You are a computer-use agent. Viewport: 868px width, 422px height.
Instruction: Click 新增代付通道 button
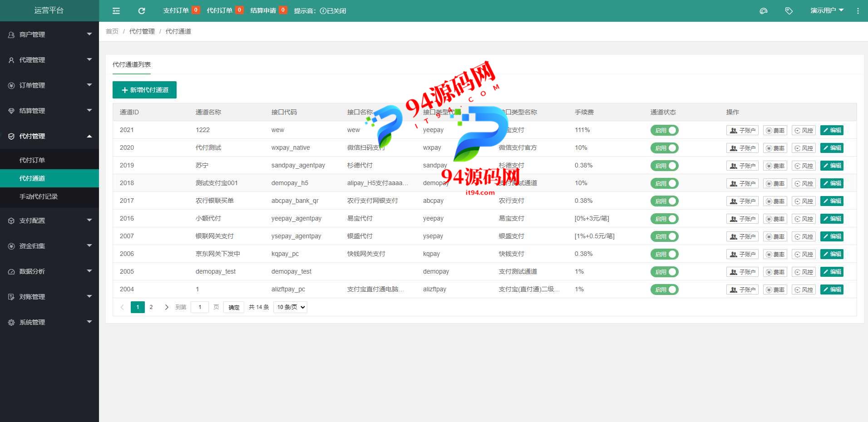(x=144, y=90)
